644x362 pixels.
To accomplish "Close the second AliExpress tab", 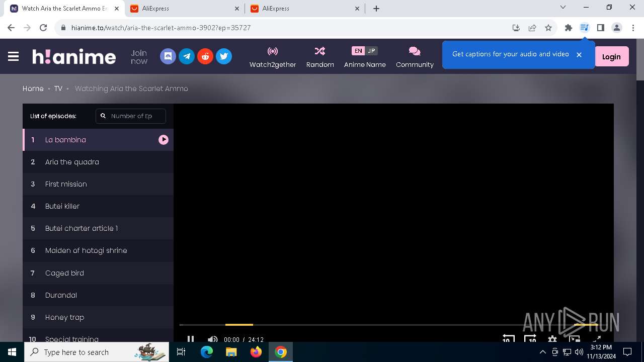I will (357, 9).
